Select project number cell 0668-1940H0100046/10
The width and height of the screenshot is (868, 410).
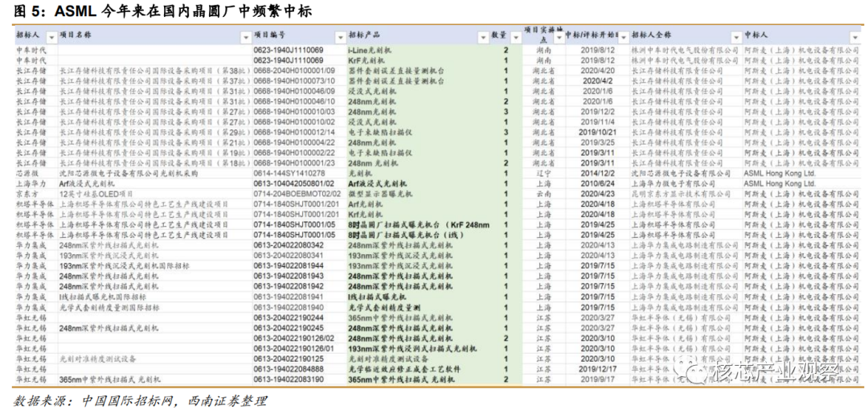tap(294, 101)
